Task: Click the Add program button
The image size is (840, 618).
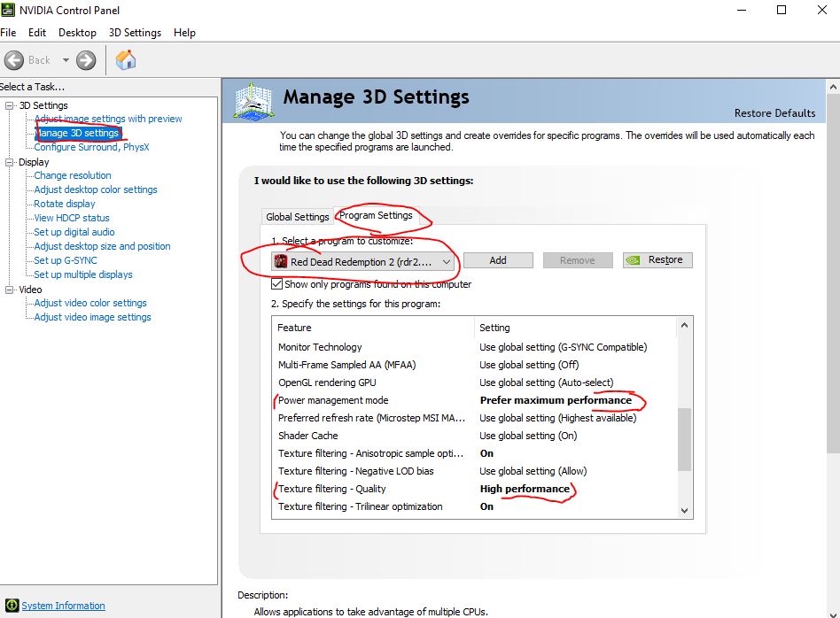Action: (x=497, y=260)
